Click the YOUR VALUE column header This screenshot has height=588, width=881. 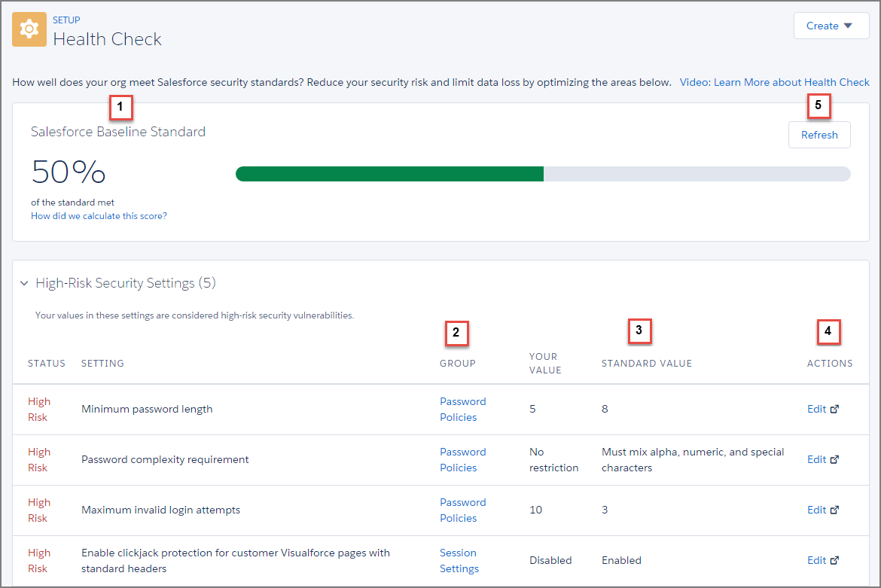(545, 364)
